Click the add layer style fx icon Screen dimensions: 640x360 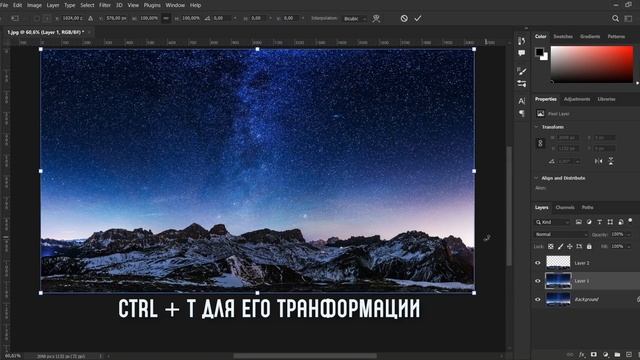582,355
